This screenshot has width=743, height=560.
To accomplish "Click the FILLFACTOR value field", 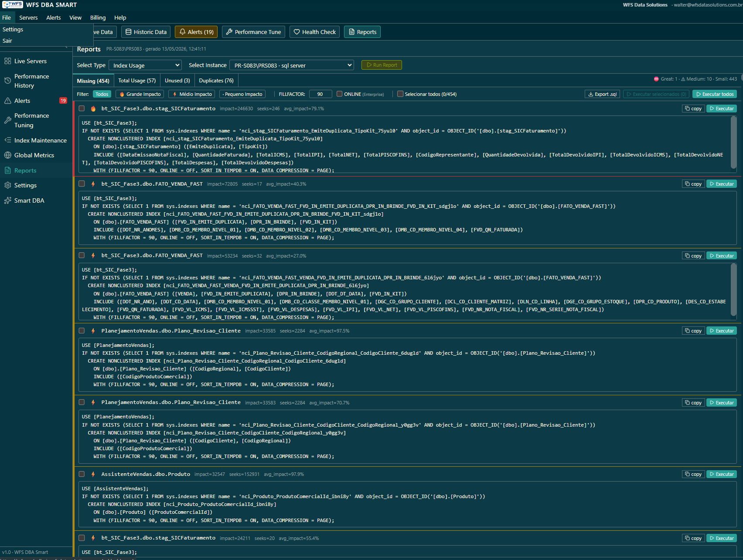I will coord(320,94).
